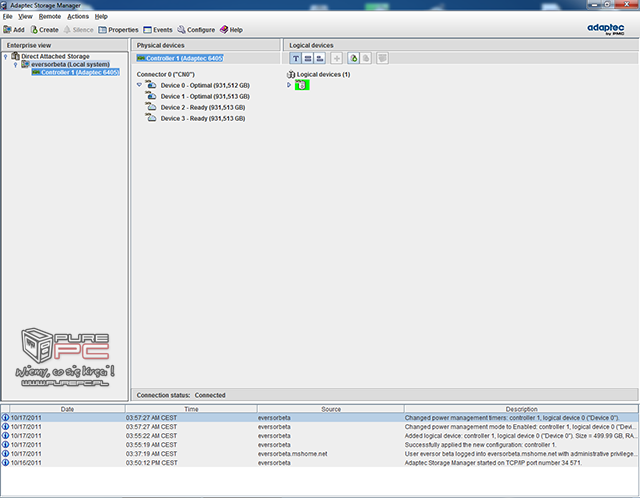This screenshot has height=498, width=640.
Task: Sort events by Date column header
Action: (67, 409)
